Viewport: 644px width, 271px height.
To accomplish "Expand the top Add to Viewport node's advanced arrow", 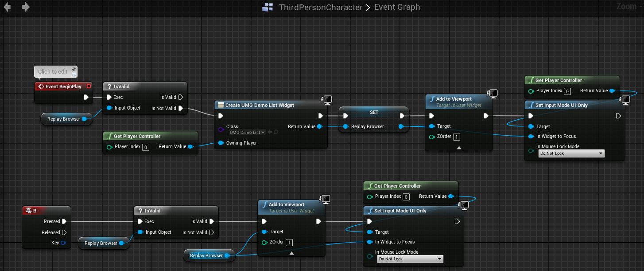I will coord(459,147).
